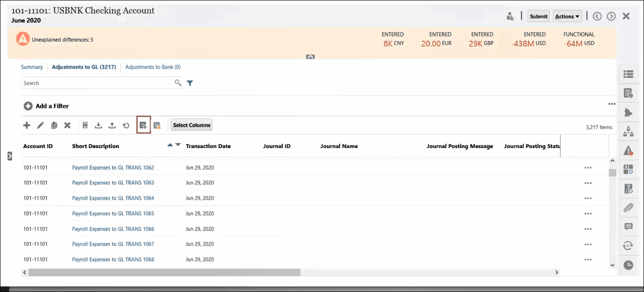Image resolution: width=644 pixels, height=292 pixels.
Task: Open the comments sidebar icon
Action: tap(628, 227)
